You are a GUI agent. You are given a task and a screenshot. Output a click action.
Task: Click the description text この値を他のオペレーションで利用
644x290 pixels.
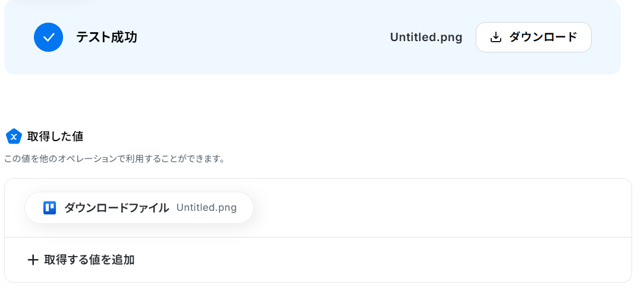tap(84, 159)
